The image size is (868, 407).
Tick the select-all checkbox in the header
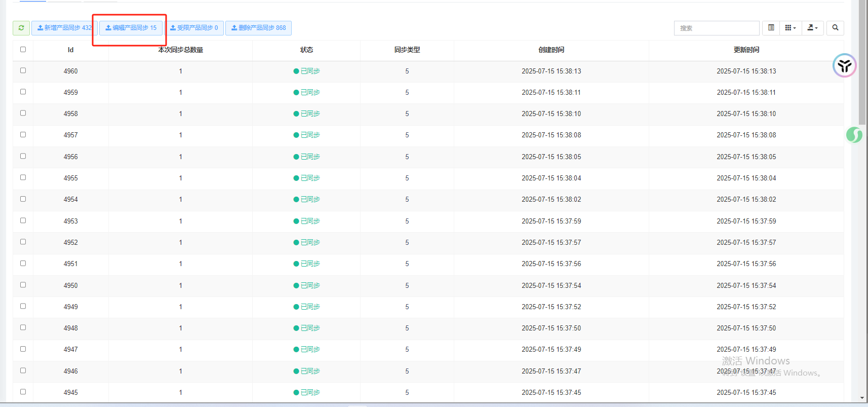click(x=23, y=50)
